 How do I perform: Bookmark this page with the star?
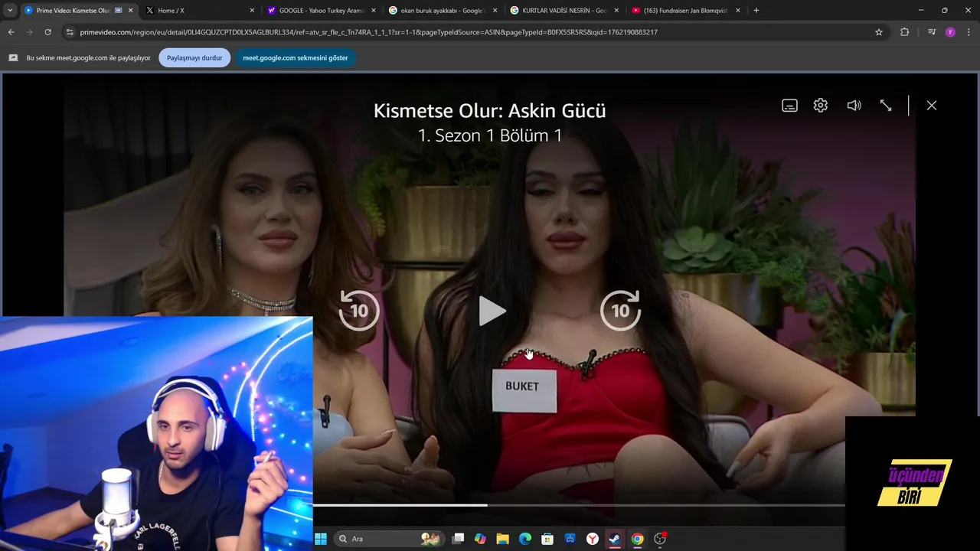coord(879,32)
